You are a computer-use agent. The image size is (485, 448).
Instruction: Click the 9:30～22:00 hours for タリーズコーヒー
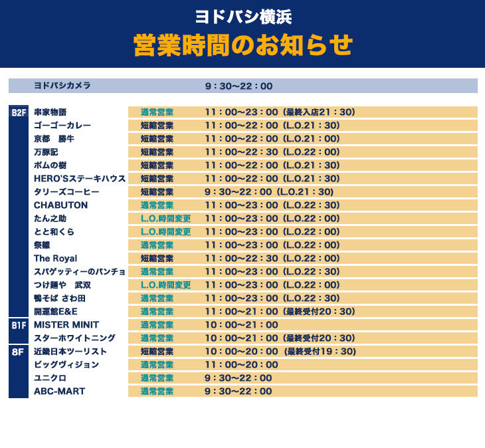[x=238, y=192]
